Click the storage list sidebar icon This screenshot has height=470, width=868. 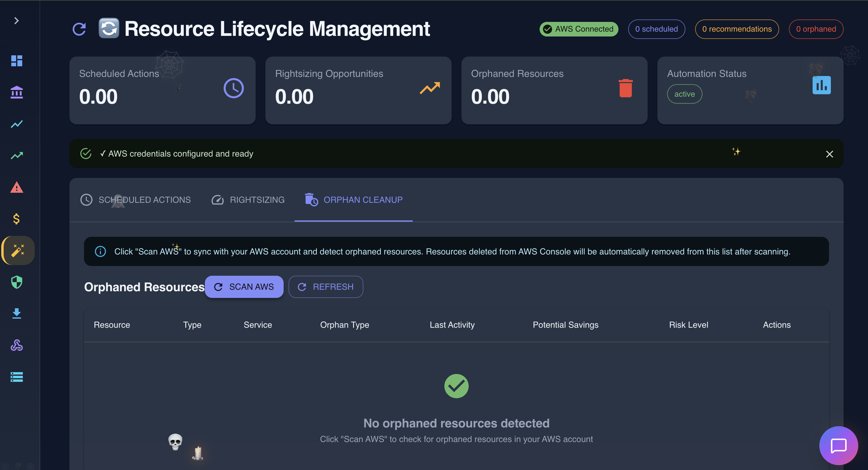click(x=16, y=377)
